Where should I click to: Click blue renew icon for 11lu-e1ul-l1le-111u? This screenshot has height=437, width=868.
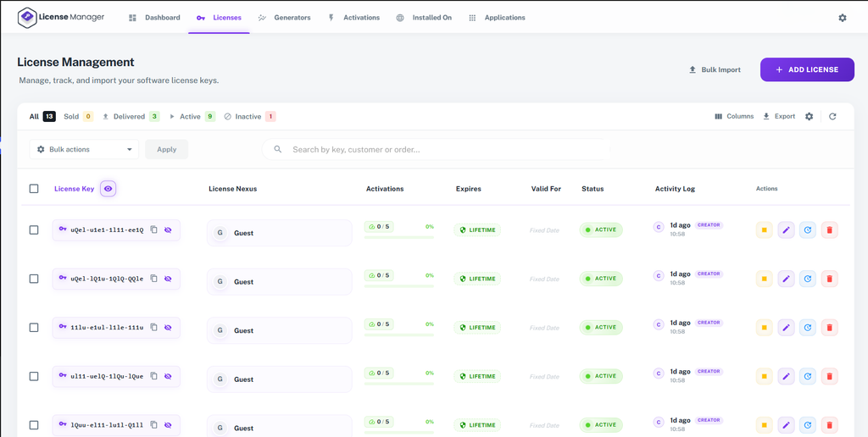pos(807,328)
